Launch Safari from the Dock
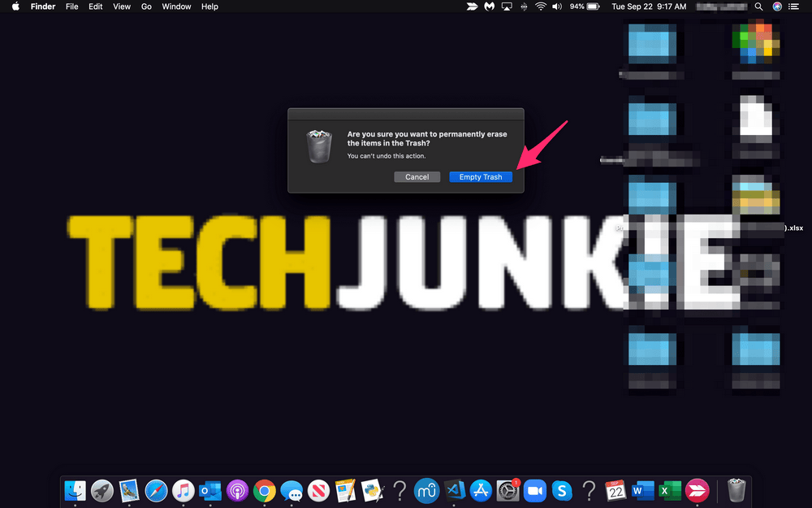The height and width of the screenshot is (508, 812). click(155, 491)
